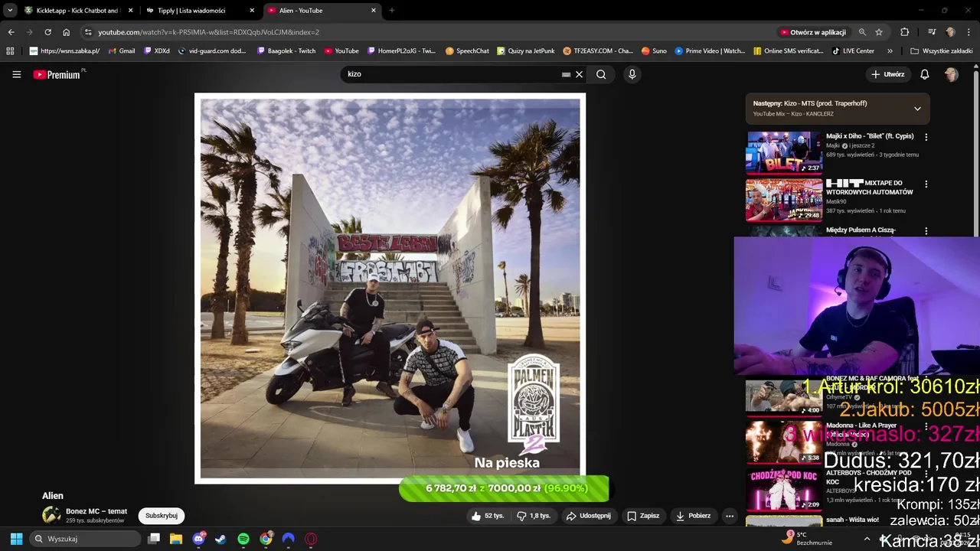Open browser home page
The height and width of the screenshot is (551, 980).
[66, 32]
